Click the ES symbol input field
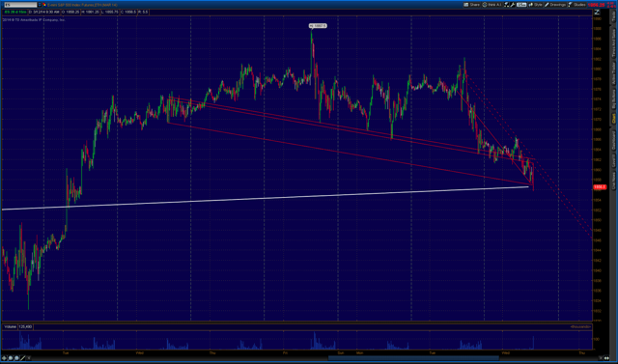 20,5
